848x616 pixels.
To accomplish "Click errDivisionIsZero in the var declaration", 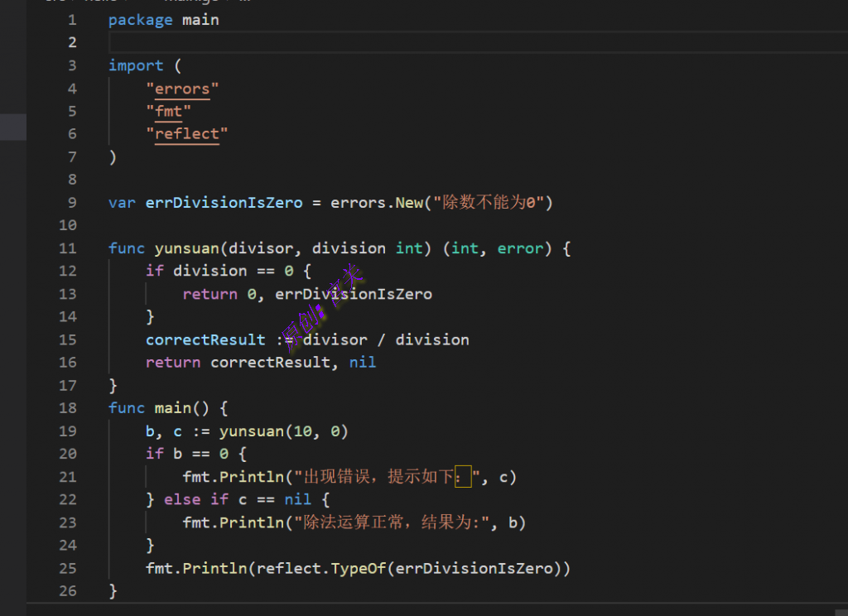I will pos(224,203).
